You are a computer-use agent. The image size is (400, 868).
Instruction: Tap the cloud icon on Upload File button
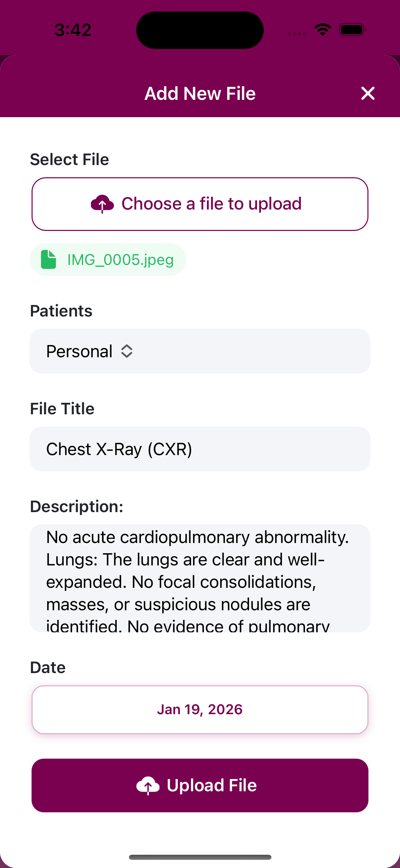point(148,785)
